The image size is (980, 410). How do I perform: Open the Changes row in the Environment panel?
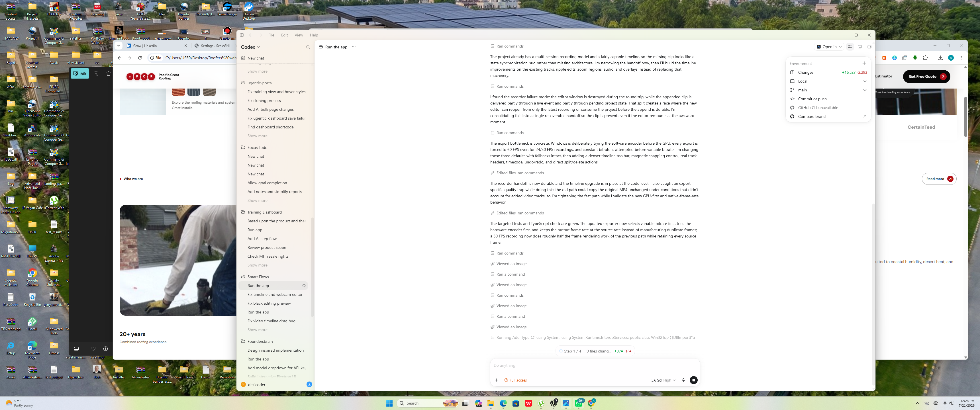coord(828,72)
